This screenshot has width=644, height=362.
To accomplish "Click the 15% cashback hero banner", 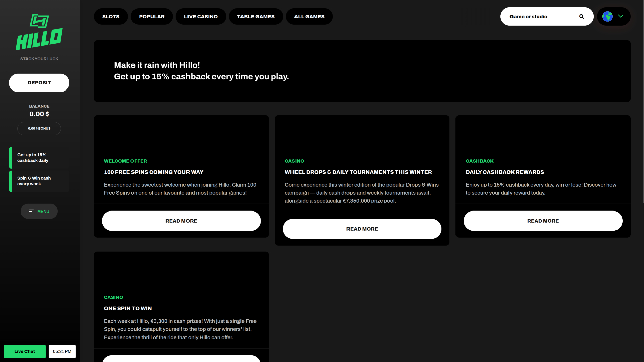I will tap(362, 71).
